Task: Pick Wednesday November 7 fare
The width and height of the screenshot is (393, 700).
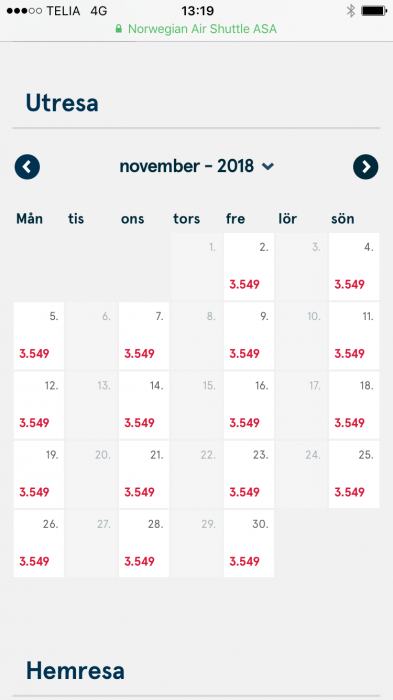Action: point(144,336)
